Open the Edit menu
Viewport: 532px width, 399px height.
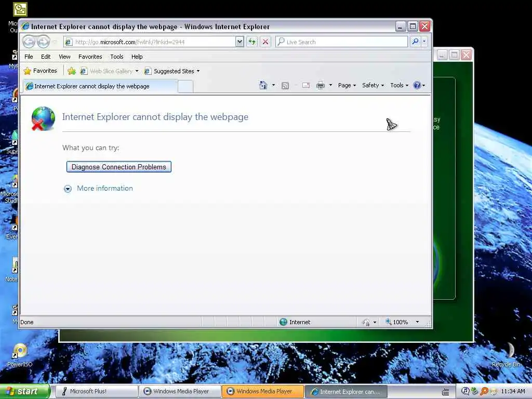[46, 57]
